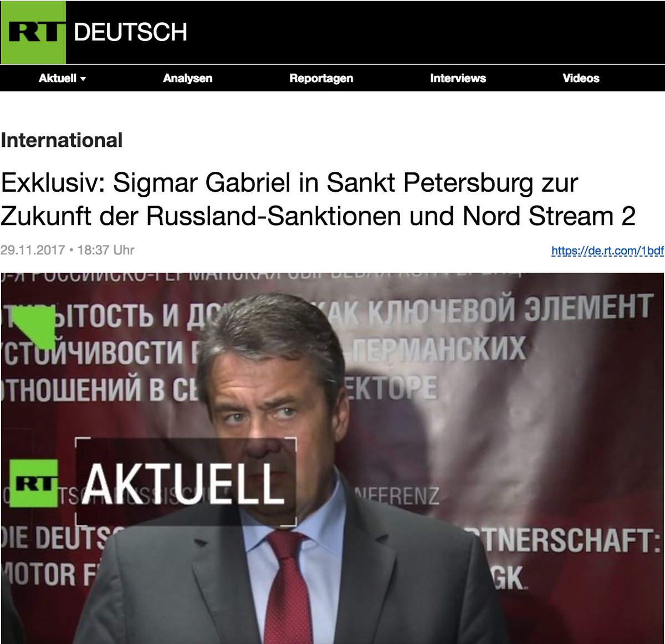
Task: Go to the Analysen section
Action: [x=187, y=78]
